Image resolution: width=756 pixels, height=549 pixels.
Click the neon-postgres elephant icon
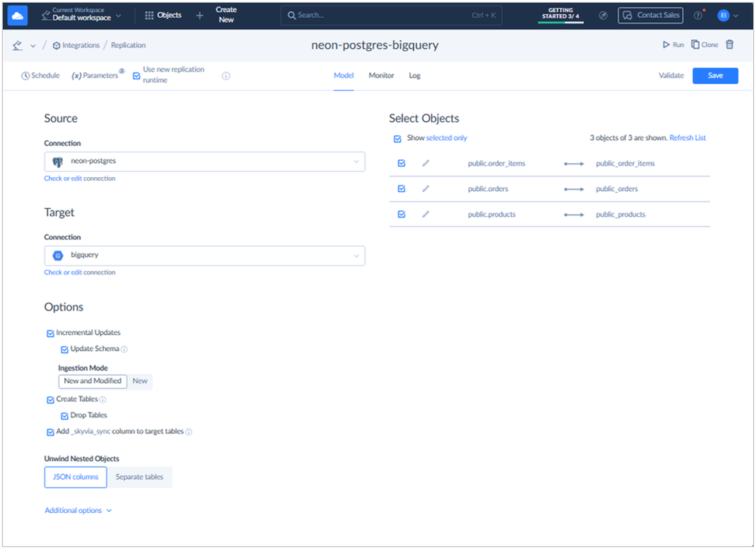58,162
